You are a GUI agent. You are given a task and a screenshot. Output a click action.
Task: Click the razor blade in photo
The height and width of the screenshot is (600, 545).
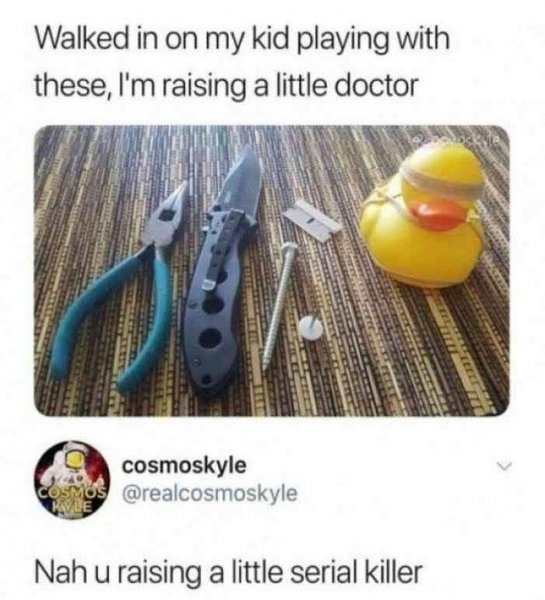click(x=312, y=220)
